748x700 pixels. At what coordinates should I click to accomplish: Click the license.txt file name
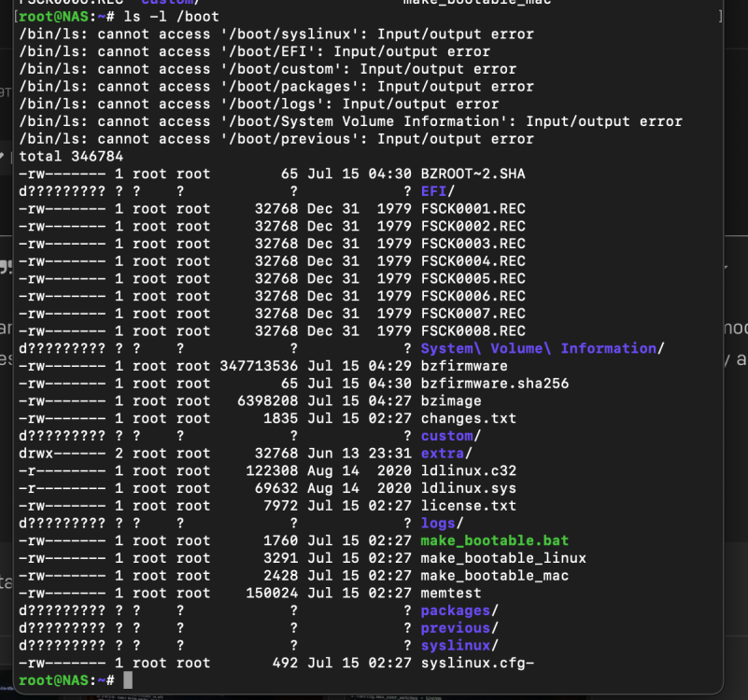point(469,506)
